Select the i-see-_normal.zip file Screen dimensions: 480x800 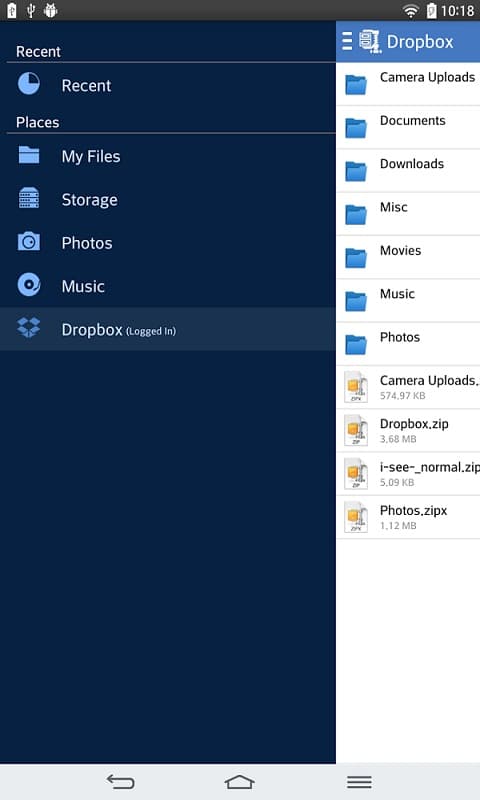(408, 474)
